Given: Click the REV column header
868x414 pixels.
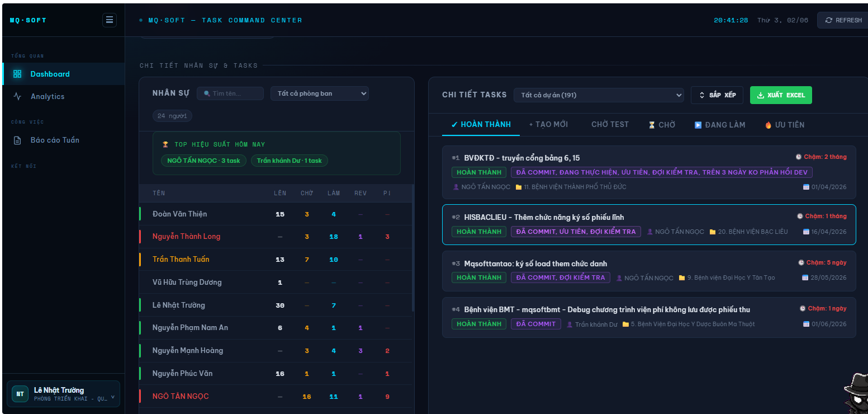Looking at the screenshot, I should coord(361,194).
